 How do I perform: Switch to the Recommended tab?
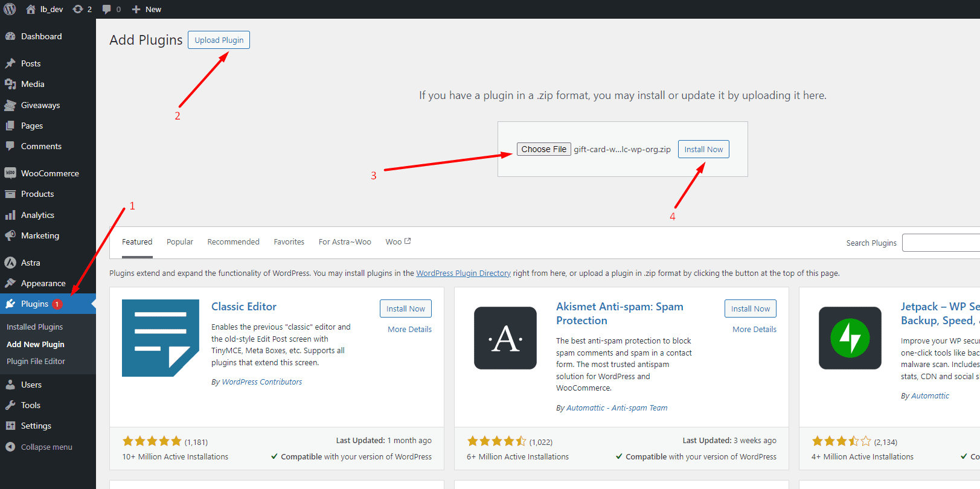click(x=233, y=242)
